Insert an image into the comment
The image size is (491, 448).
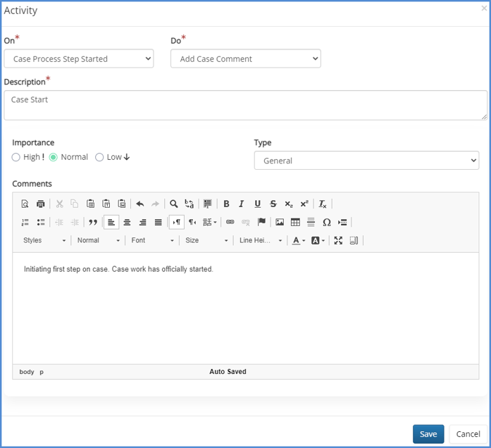280,222
